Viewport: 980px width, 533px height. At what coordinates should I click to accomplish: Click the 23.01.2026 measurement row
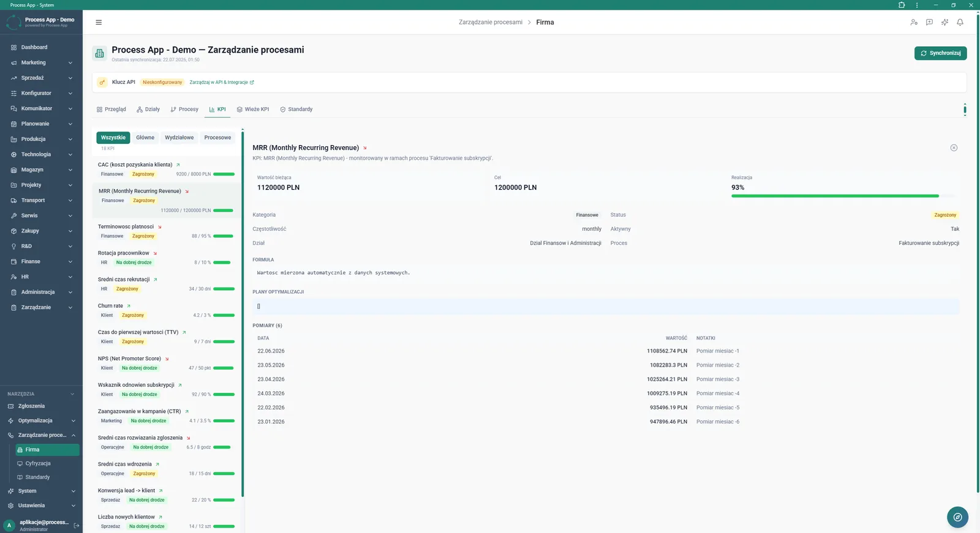pos(606,422)
